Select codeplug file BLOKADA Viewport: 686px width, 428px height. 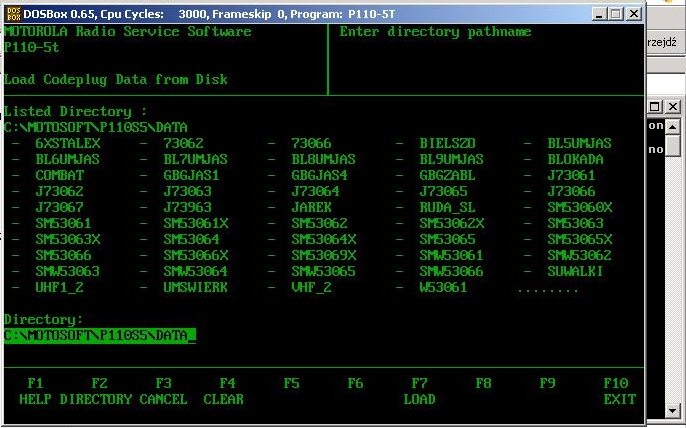point(575,159)
